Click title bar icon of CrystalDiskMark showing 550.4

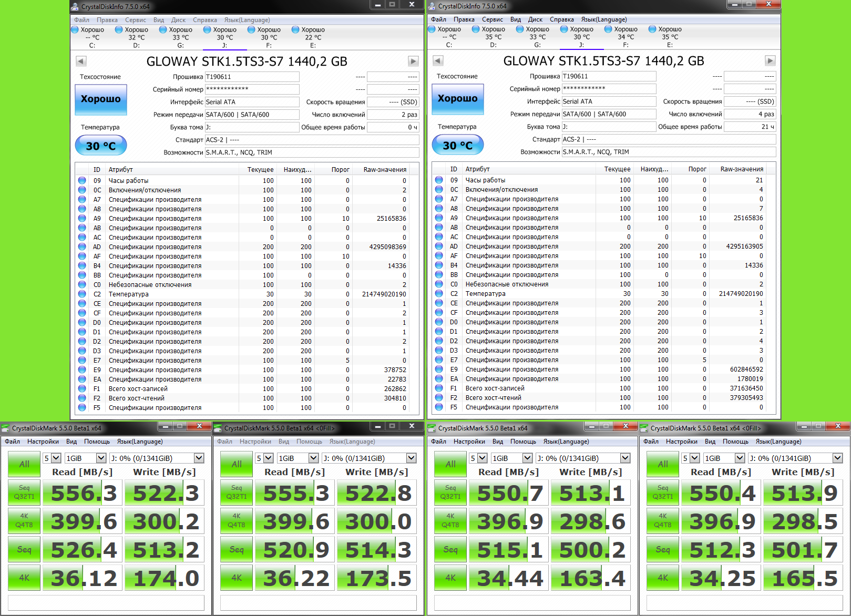644,428
